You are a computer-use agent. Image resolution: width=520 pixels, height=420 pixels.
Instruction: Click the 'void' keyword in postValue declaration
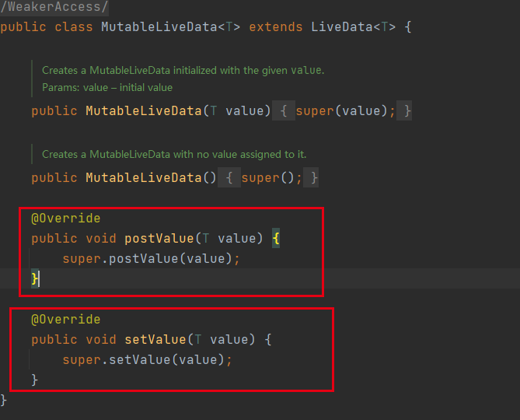[x=101, y=239]
